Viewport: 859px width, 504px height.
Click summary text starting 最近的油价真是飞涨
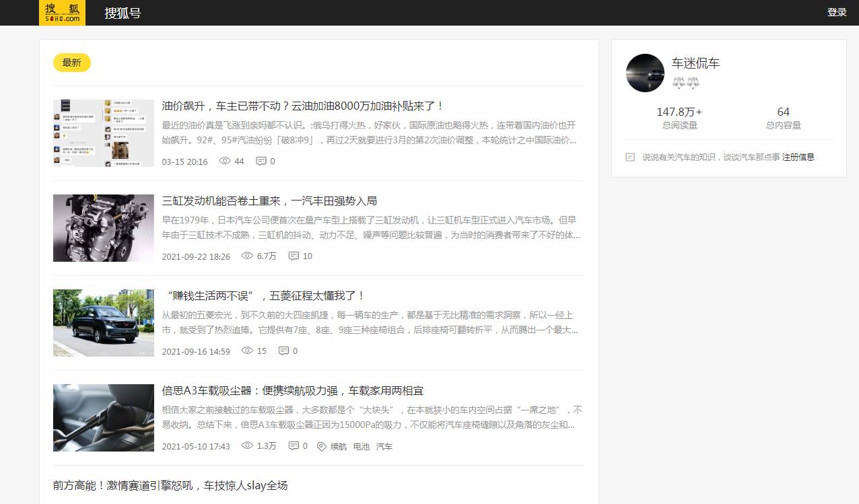coord(370,133)
